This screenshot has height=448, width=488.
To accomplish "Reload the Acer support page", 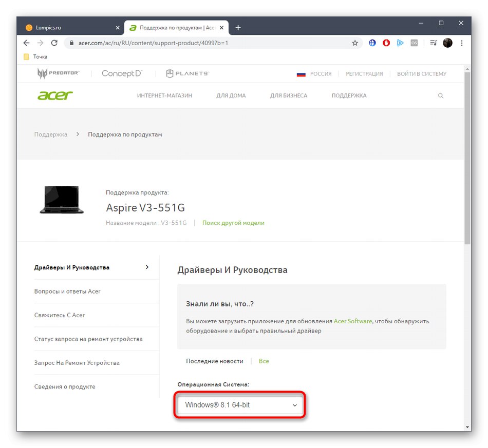I will [54, 43].
